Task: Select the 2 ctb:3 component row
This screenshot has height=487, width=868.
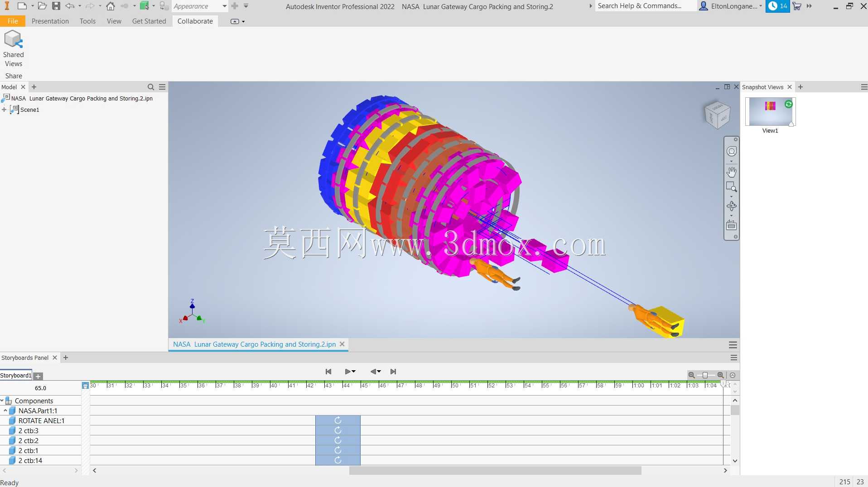Action: [x=41, y=430]
